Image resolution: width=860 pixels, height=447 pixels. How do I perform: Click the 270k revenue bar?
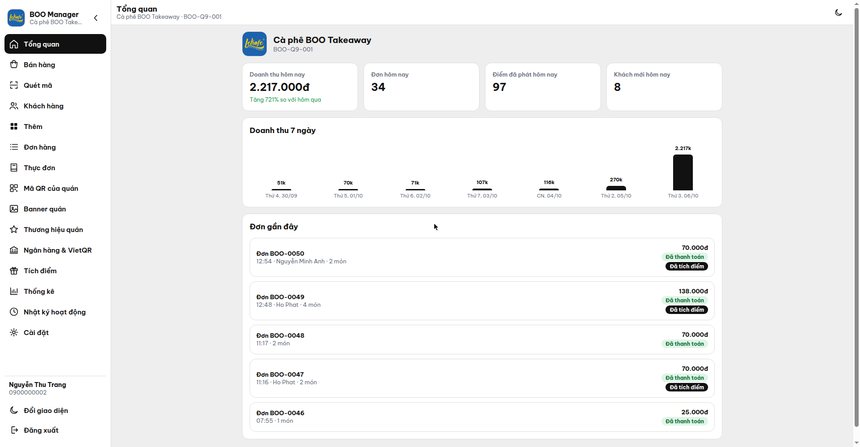[616, 188]
